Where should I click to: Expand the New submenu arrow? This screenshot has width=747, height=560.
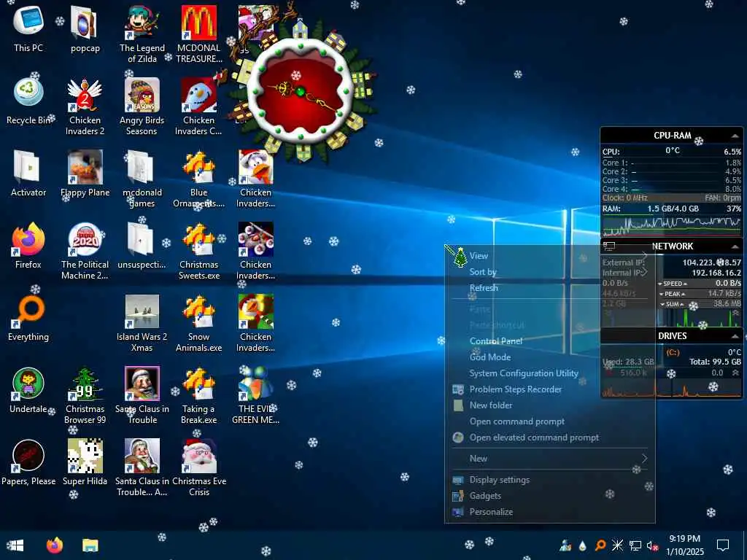click(x=644, y=459)
